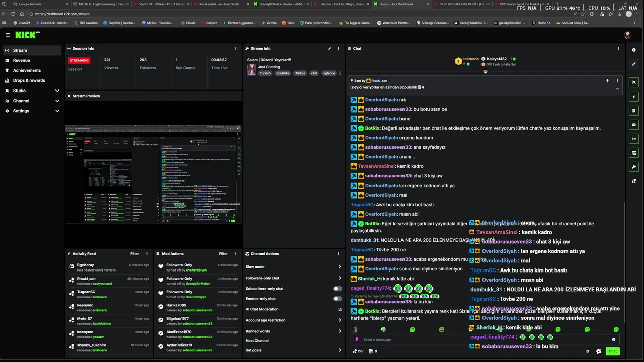Toggle the lightning bolt widget in right sidebar
This screenshot has width=644, height=362.
click(634, 96)
